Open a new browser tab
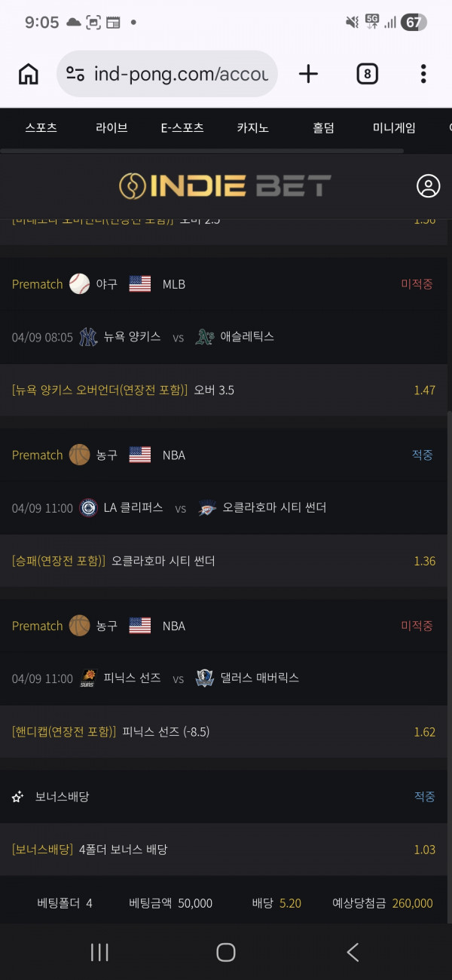Image resolution: width=452 pixels, height=980 pixels. pos(308,74)
